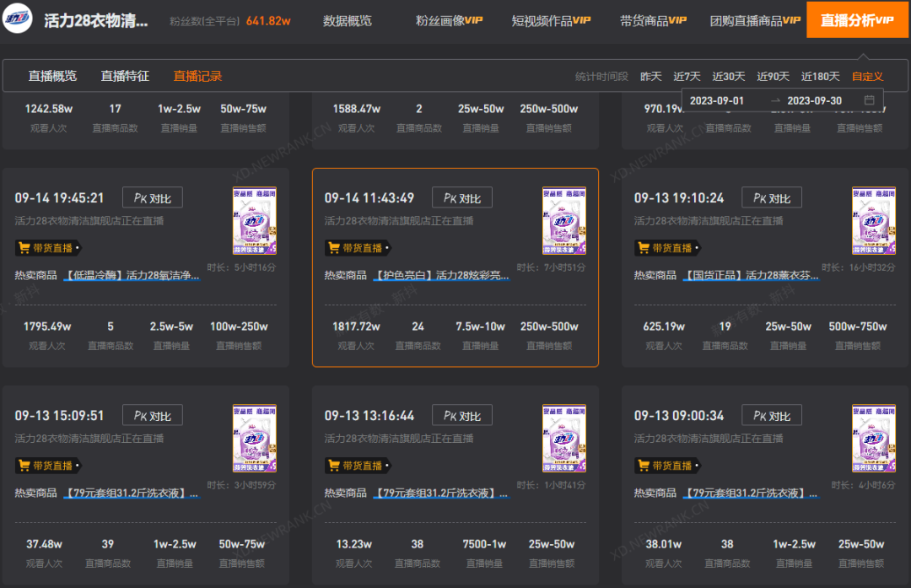This screenshot has height=588, width=911.
Task: Open hot product link 【国货正品】活力28薰衣芬
Action: click(x=751, y=275)
